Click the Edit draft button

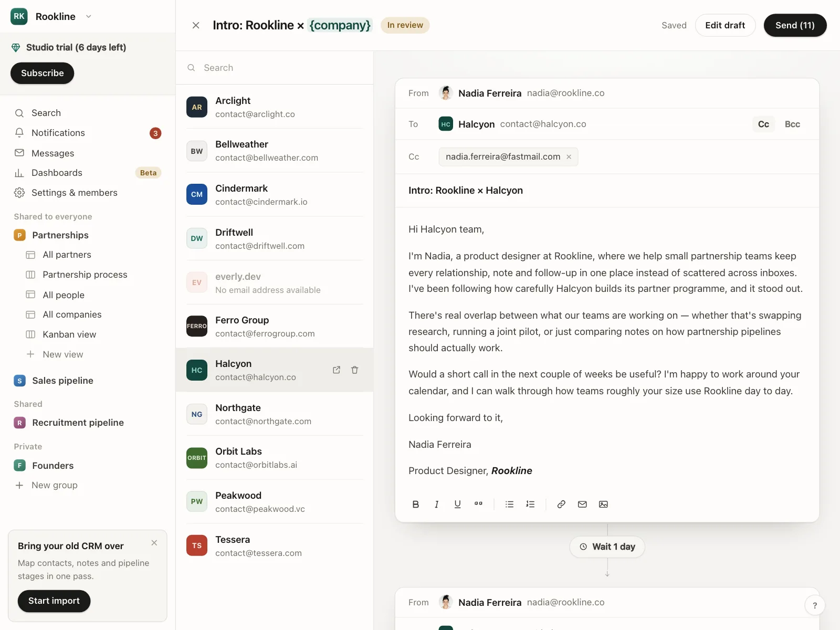(x=725, y=25)
